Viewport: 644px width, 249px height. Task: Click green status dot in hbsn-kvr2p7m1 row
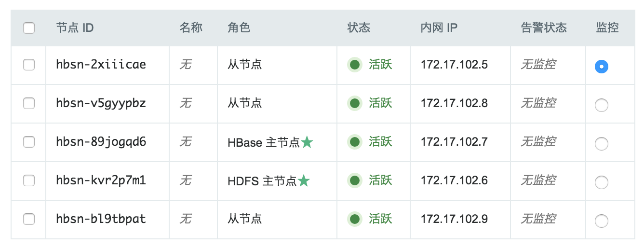pyautogui.click(x=355, y=180)
